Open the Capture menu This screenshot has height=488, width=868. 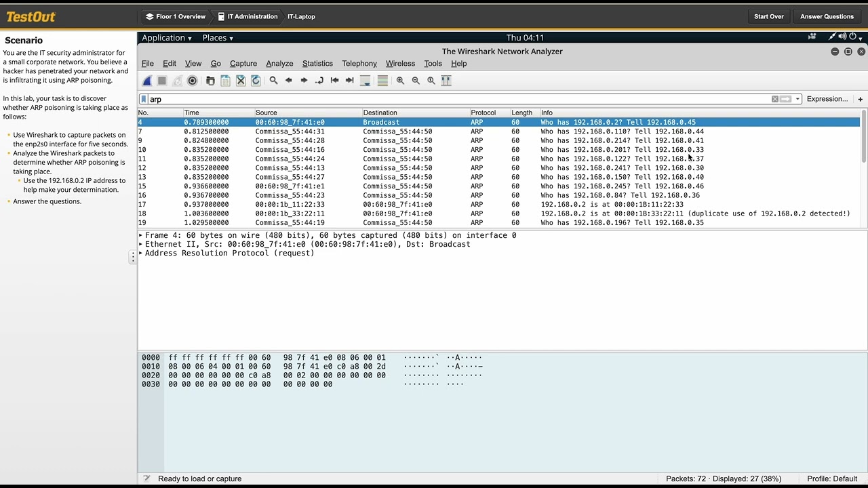point(243,64)
